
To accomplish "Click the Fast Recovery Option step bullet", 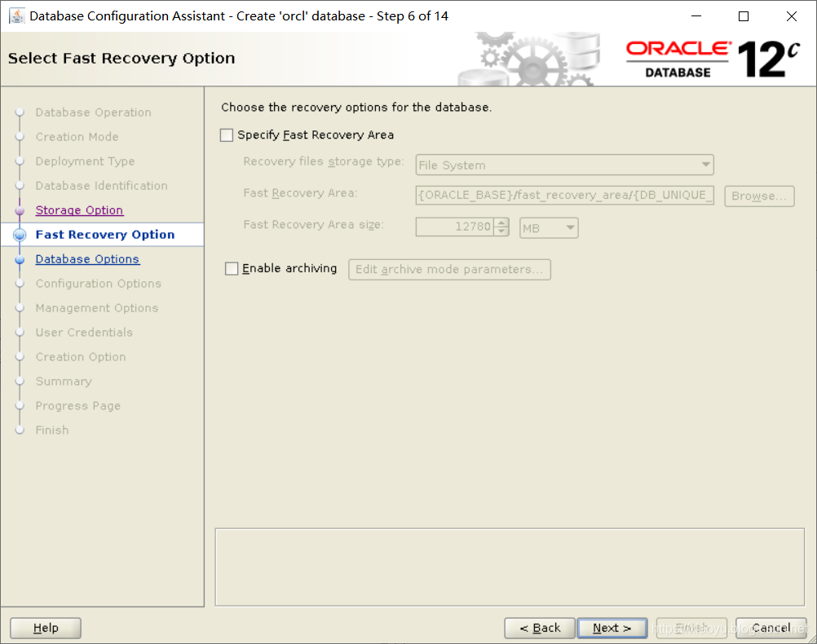I will tap(20, 235).
